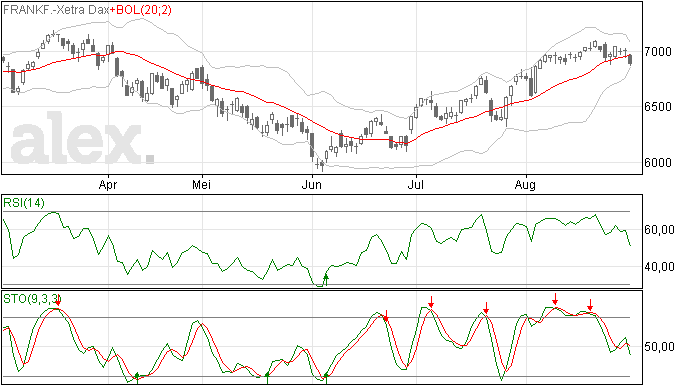The height and width of the screenshot is (387, 690).
Task: Select the 40,00 RSI scale value
Action: [659, 267]
